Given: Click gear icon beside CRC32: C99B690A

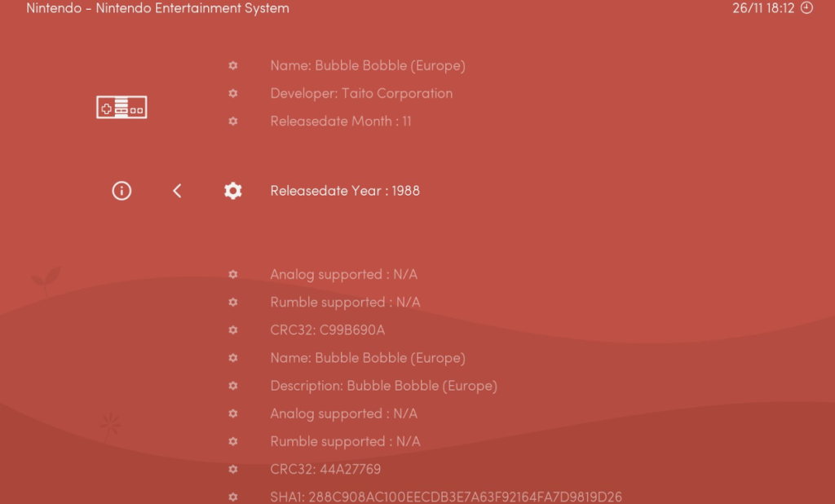Looking at the screenshot, I should click(x=233, y=330).
